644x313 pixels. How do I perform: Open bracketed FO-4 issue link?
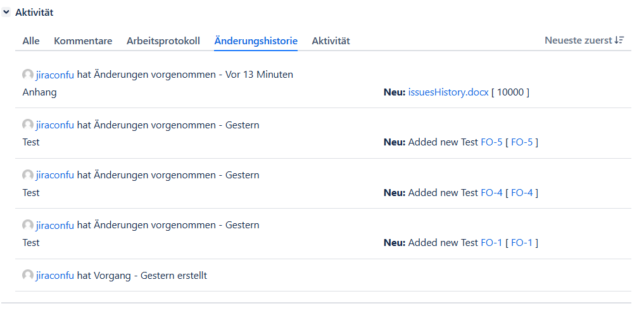point(521,193)
